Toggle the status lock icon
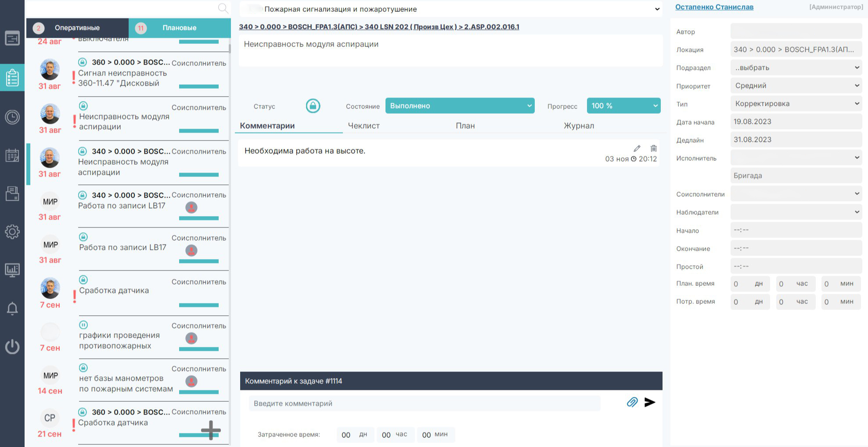This screenshot has height=447, width=868. click(x=313, y=106)
